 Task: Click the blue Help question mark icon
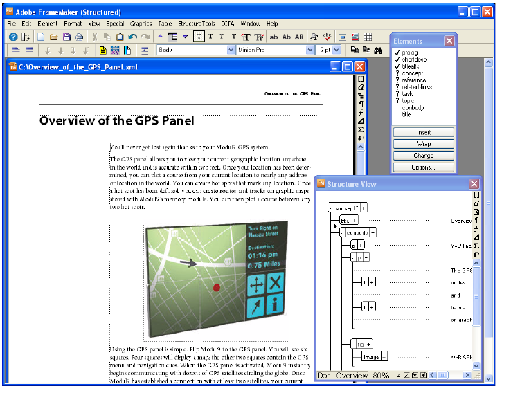[x=13, y=37]
